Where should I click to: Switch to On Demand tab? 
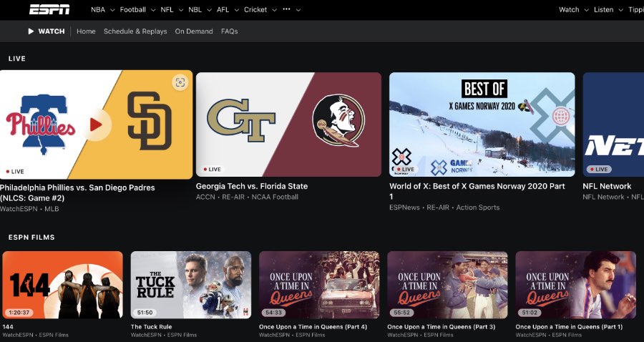[x=194, y=31]
